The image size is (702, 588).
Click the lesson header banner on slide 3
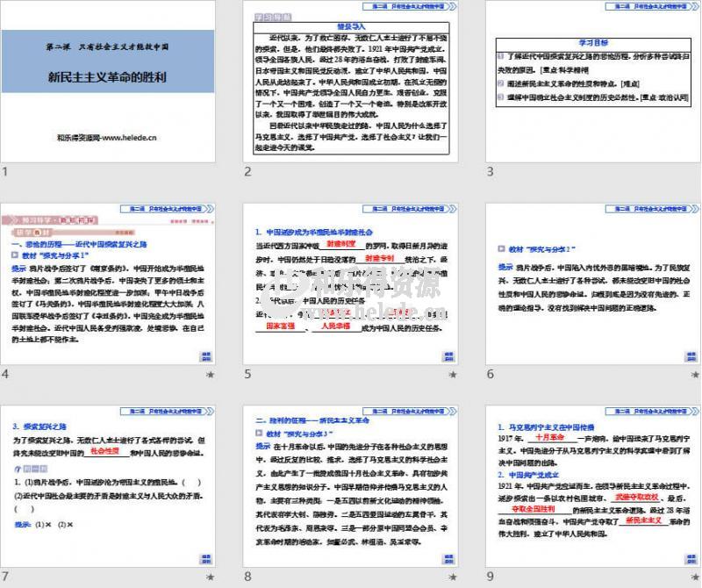point(652,7)
